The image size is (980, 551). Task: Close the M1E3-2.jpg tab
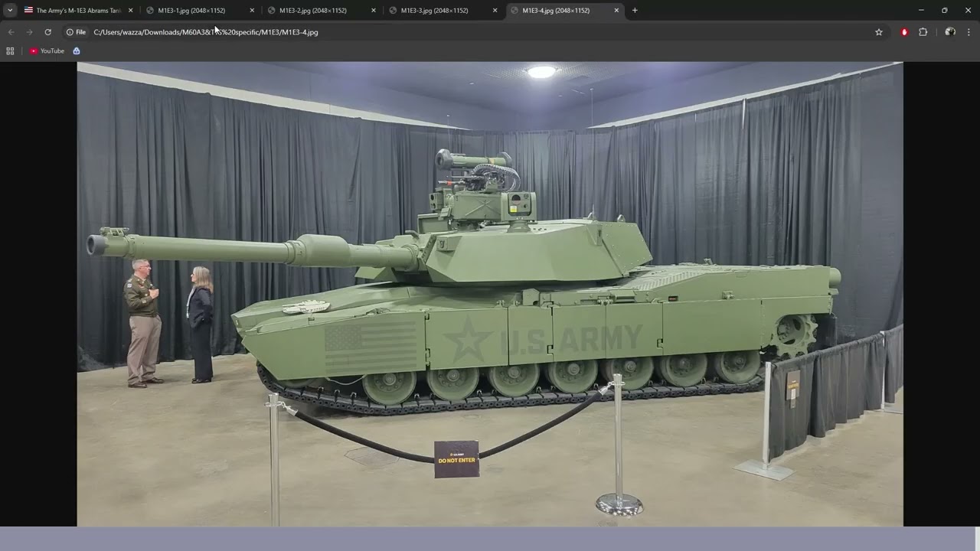coord(374,11)
